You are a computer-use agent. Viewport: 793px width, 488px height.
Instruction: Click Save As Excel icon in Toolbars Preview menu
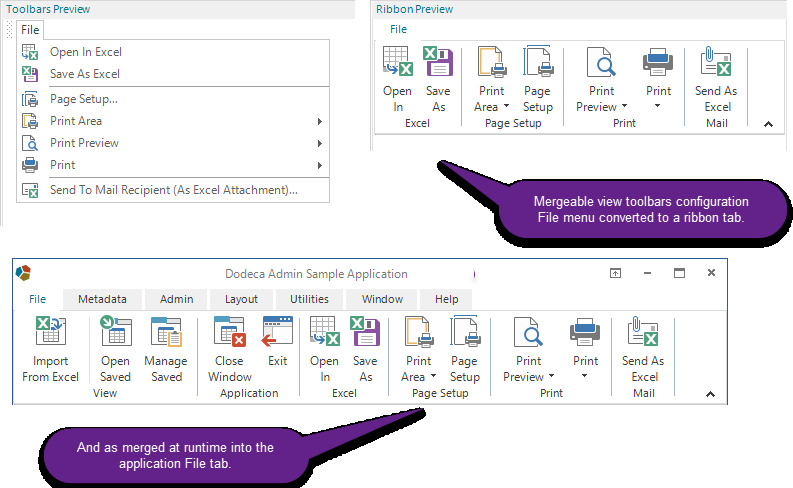click(30, 74)
